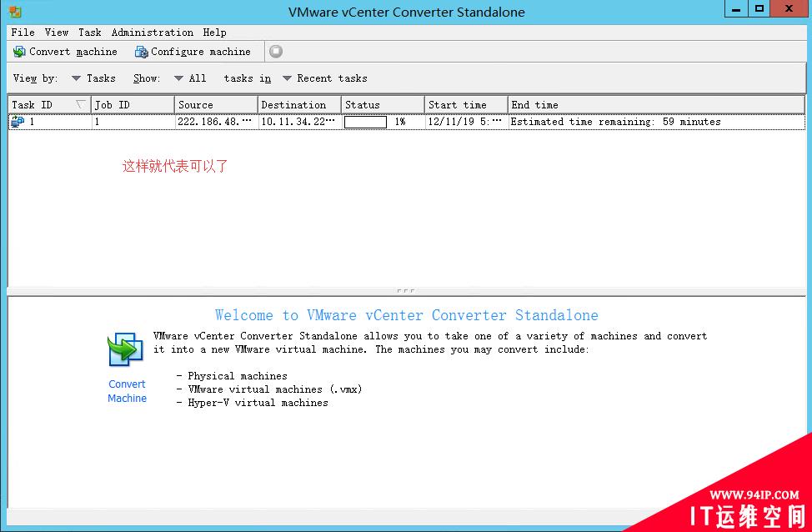
Task: Sort by the Task ID column header
Action: click(x=49, y=104)
